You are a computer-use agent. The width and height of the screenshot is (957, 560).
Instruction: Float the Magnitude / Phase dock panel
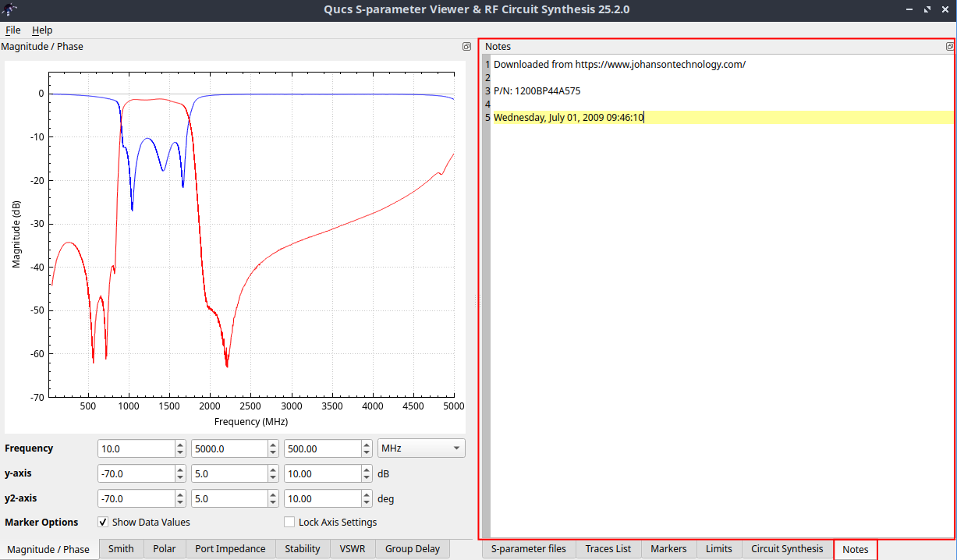466,47
